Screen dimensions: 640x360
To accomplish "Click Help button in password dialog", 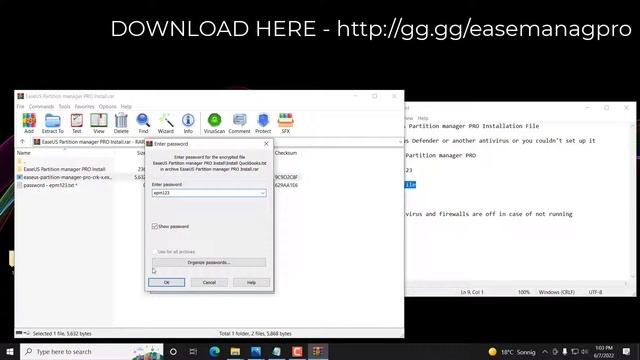I will [251, 282].
